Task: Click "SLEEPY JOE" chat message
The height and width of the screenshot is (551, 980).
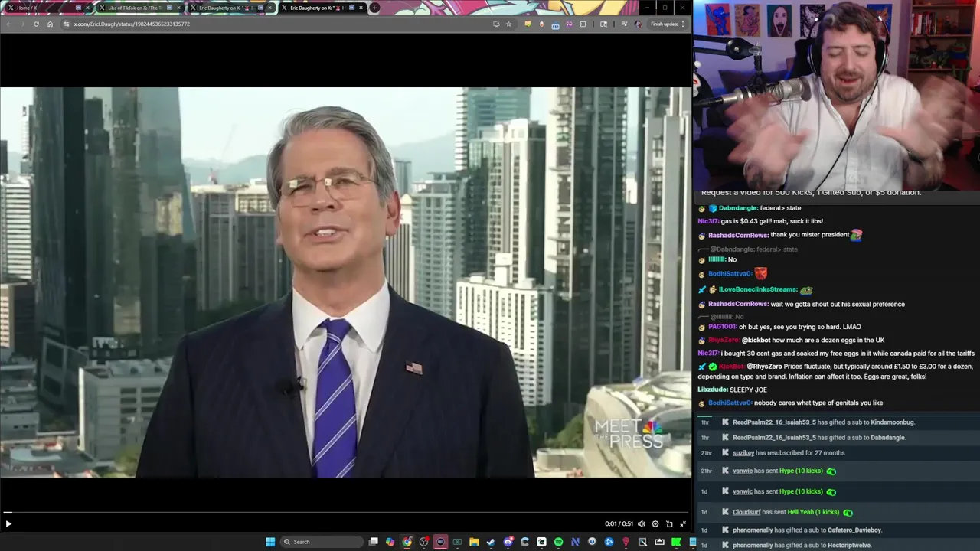Action: [x=748, y=390]
